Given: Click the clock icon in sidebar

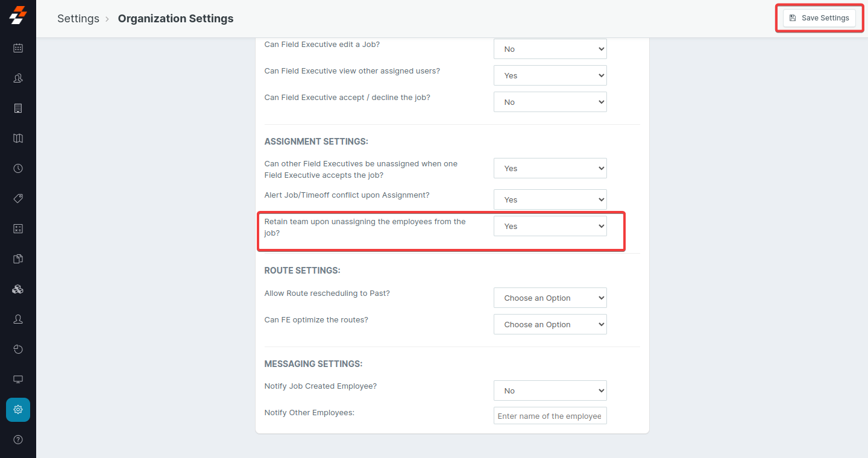Looking at the screenshot, I should click(18, 169).
